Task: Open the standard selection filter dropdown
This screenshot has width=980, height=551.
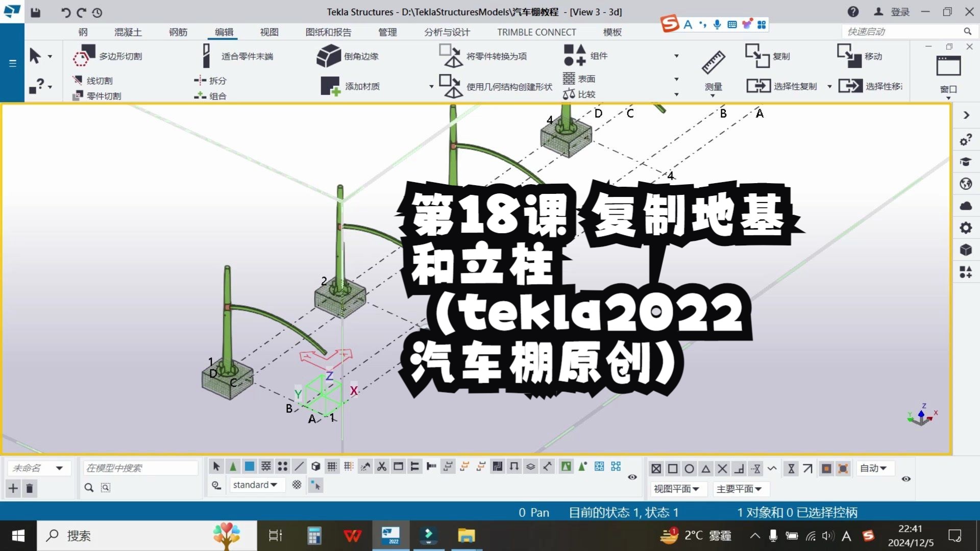Action: coord(255,485)
